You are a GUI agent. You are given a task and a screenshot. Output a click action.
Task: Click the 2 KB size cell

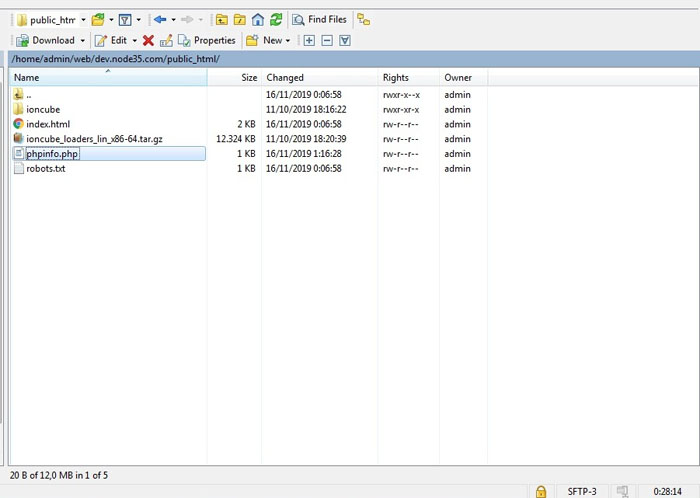point(246,124)
